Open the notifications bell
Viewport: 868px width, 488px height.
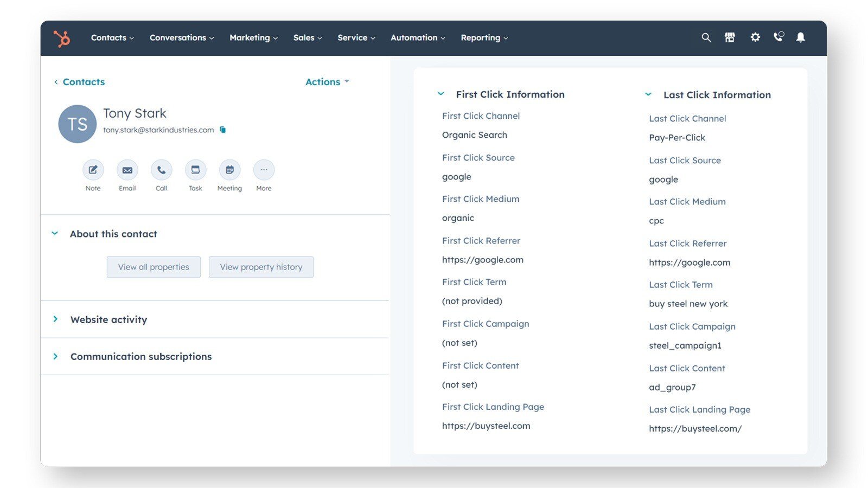pos(800,37)
